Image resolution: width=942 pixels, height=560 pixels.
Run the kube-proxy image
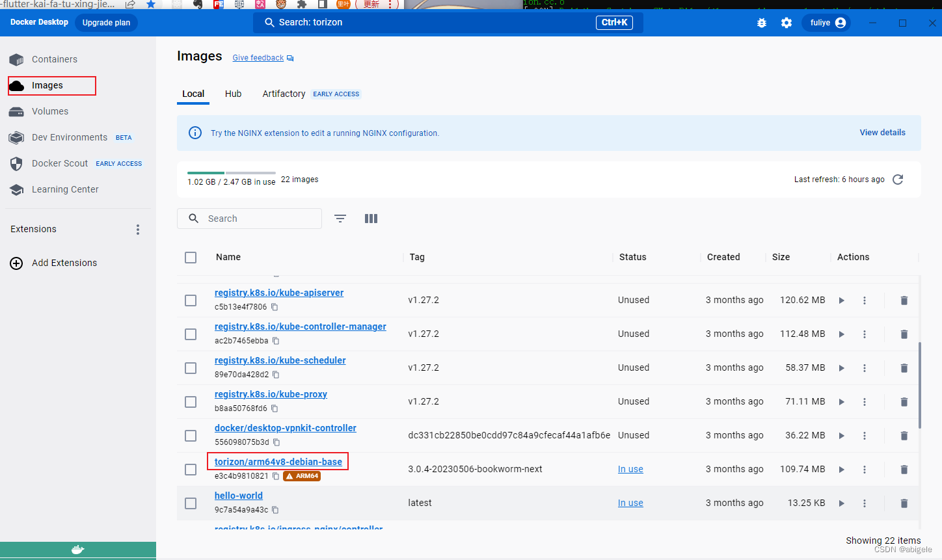click(841, 402)
